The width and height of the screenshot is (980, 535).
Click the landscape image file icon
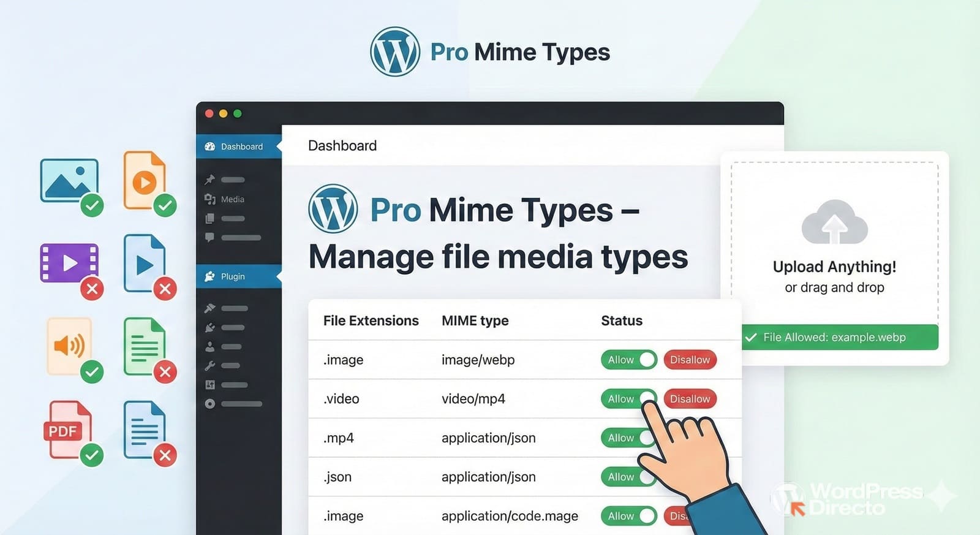coord(69,180)
